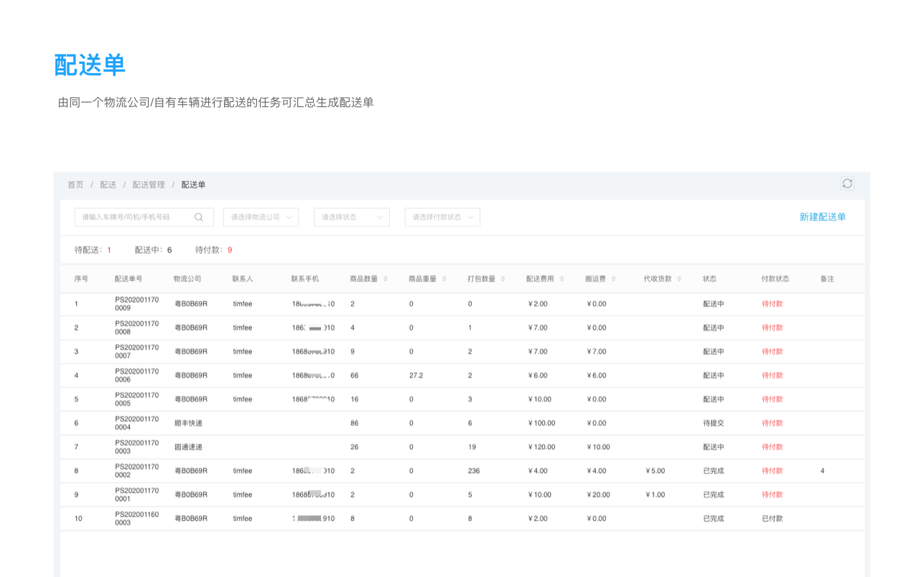Screen dimensions: 924x577
Task: Select the 配送 breadcrumb link
Action: tap(108, 185)
